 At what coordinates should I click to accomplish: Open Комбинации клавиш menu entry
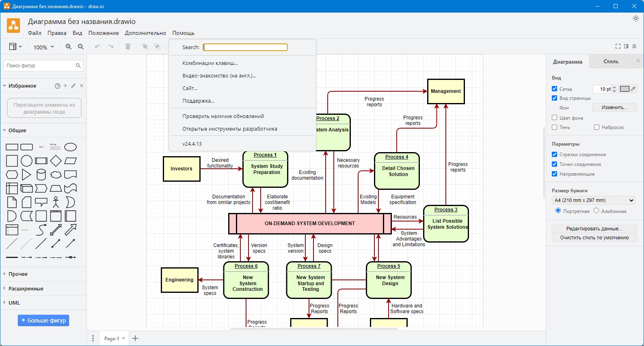click(210, 63)
